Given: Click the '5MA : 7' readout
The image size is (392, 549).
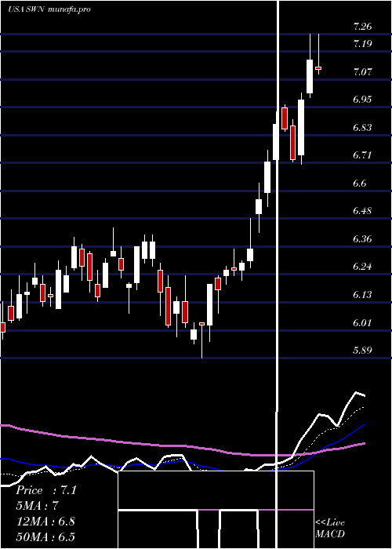Looking at the screenshot, I should click(37, 506).
